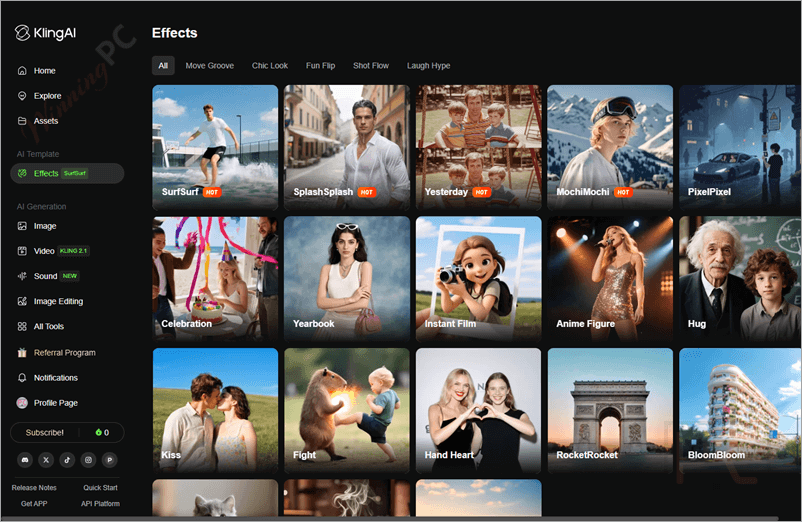Click the Explore compass icon

(22, 96)
